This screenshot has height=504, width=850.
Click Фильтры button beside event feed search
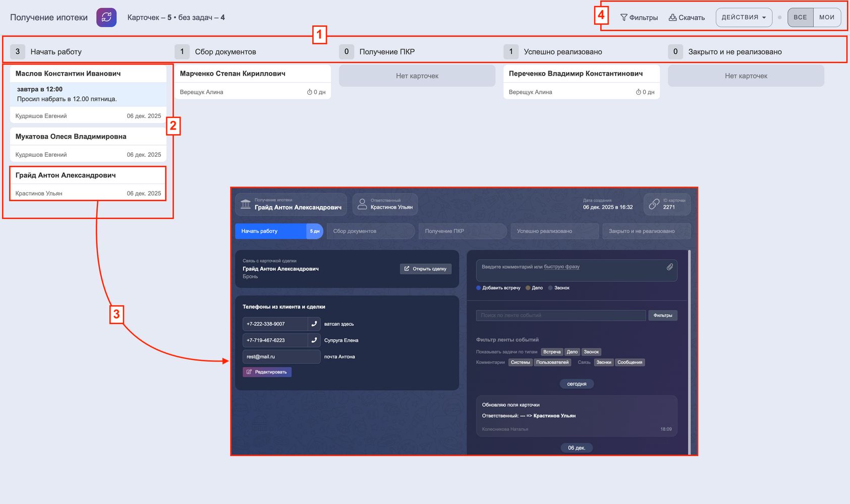point(662,316)
